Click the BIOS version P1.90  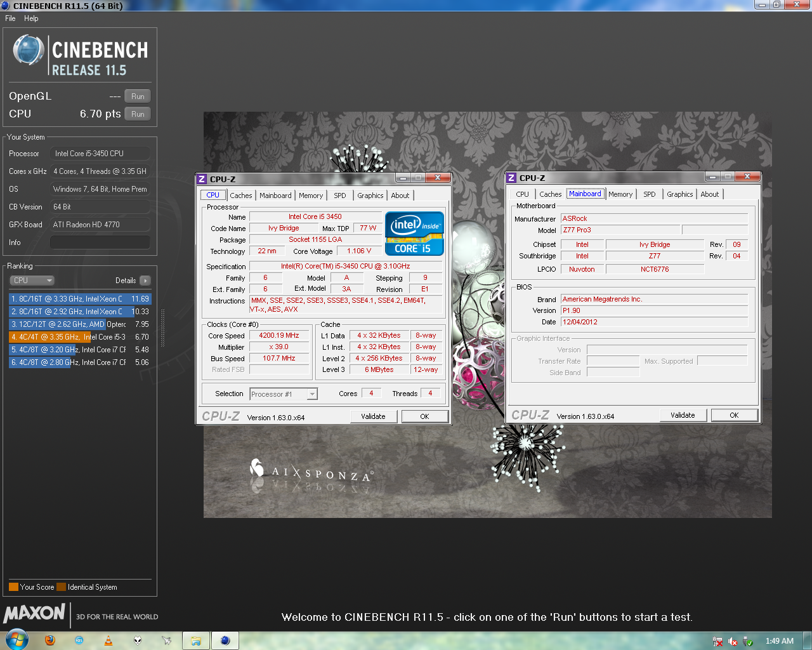click(654, 310)
